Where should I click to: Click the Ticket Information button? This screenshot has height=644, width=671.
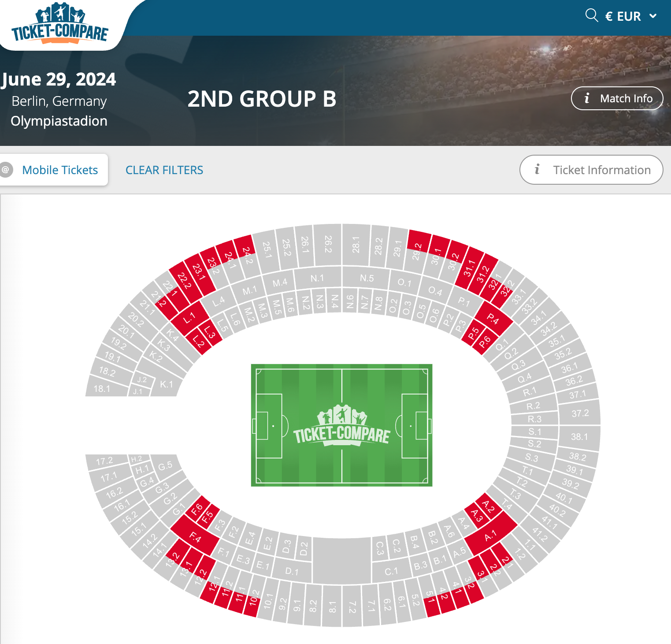591,170
